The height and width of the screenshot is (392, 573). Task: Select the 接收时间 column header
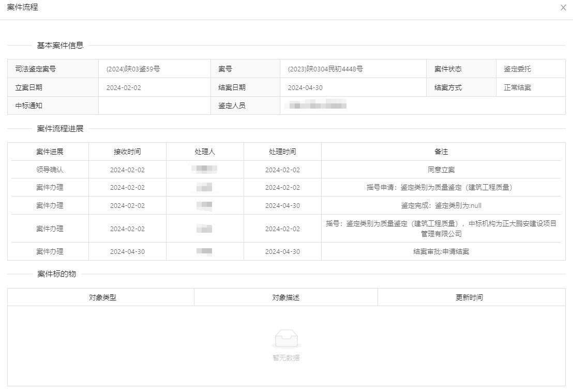[127, 152]
